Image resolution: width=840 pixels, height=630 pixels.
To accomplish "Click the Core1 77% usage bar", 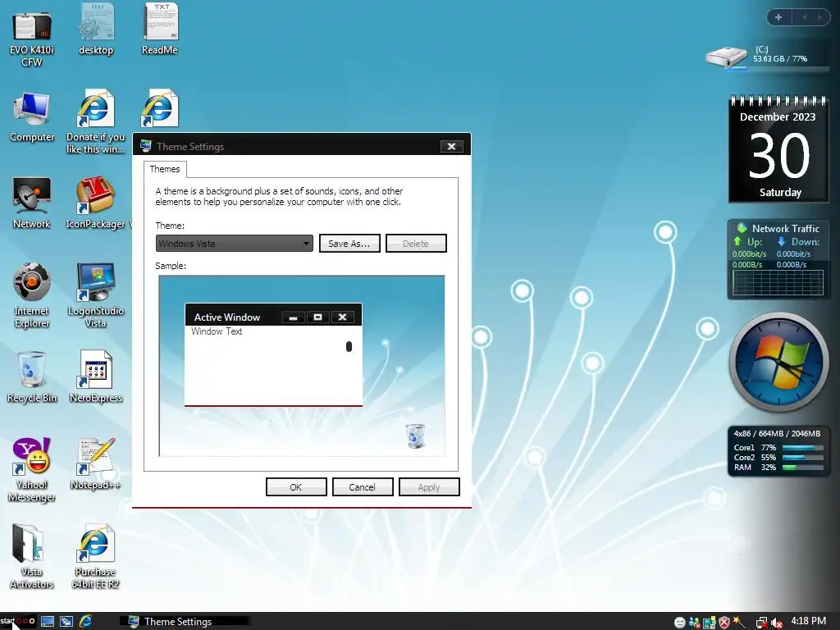I will (802, 447).
